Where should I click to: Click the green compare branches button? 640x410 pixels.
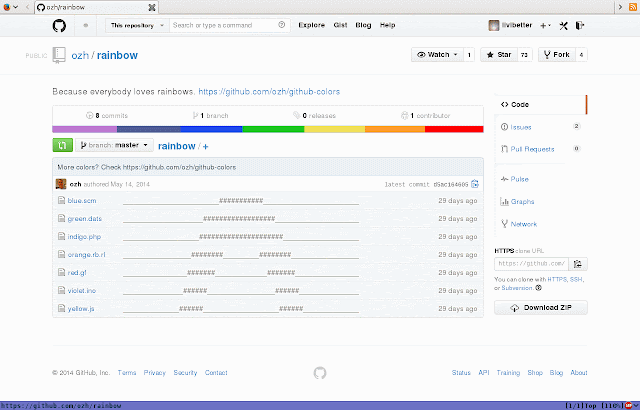[x=62, y=145]
